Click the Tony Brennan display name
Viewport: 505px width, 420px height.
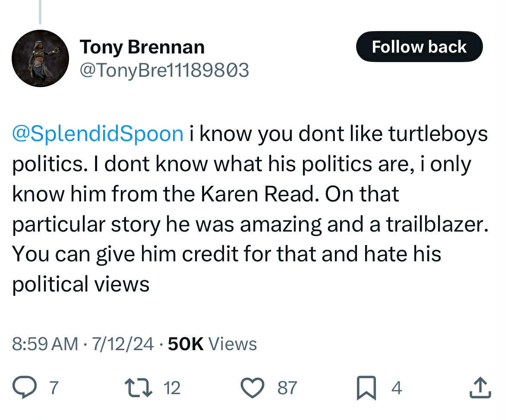(142, 47)
